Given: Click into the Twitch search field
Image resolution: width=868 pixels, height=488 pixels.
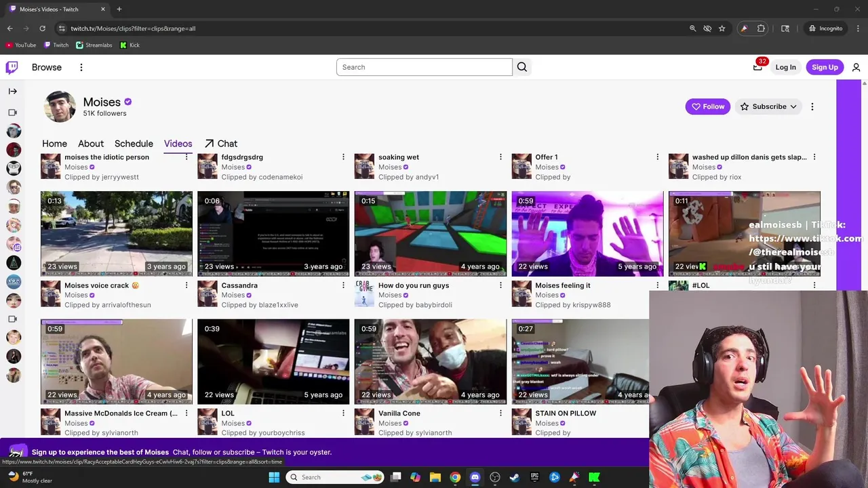Looking at the screenshot, I should (x=425, y=67).
